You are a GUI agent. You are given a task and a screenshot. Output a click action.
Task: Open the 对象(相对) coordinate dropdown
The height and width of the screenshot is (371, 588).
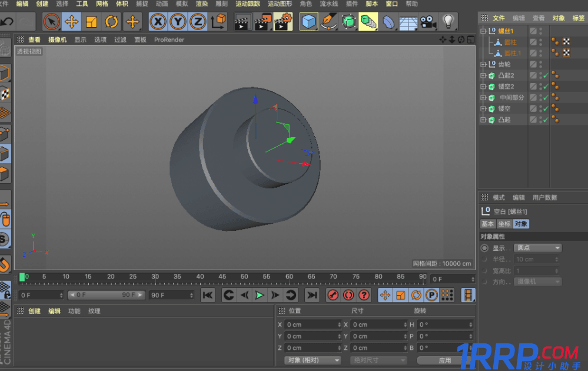tap(313, 360)
